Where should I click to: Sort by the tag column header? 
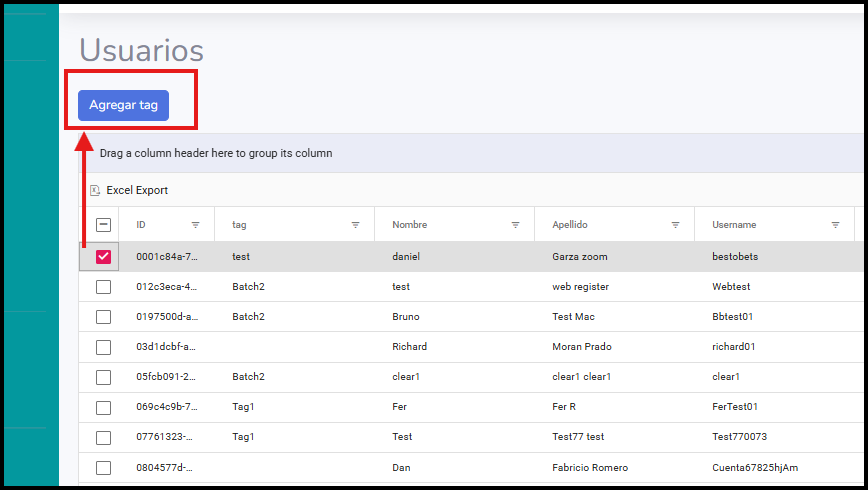tap(239, 225)
